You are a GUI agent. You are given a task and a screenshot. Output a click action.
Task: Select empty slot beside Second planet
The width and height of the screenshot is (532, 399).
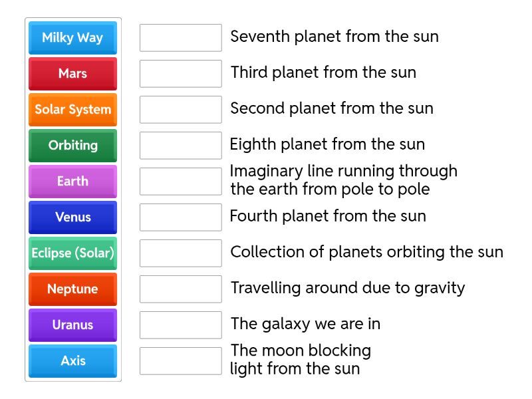coord(180,109)
